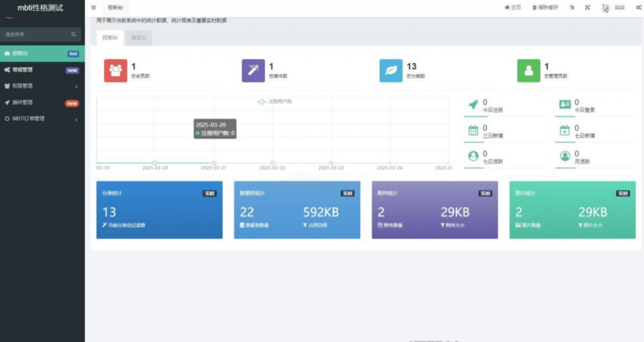The width and height of the screenshot is (644, 342).
Task: Click the search magnifier in sidebar
Action: click(74, 35)
